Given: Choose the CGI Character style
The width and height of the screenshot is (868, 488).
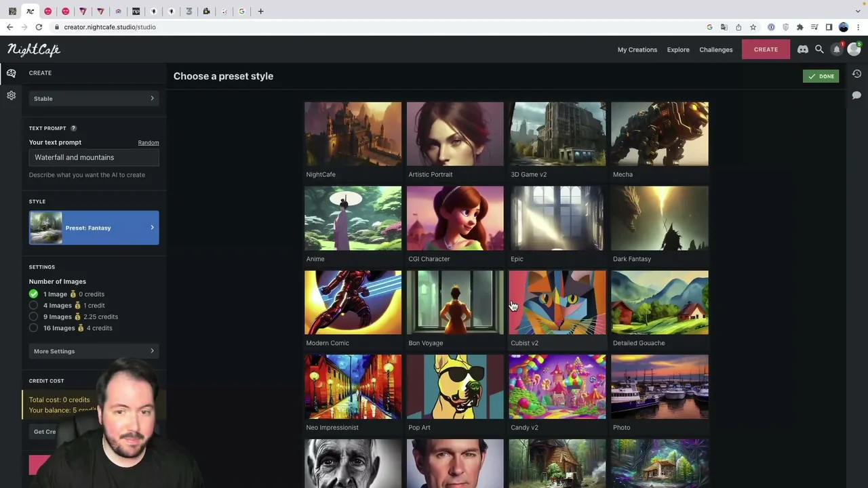Looking at the screenshot, I should (455, 224).
